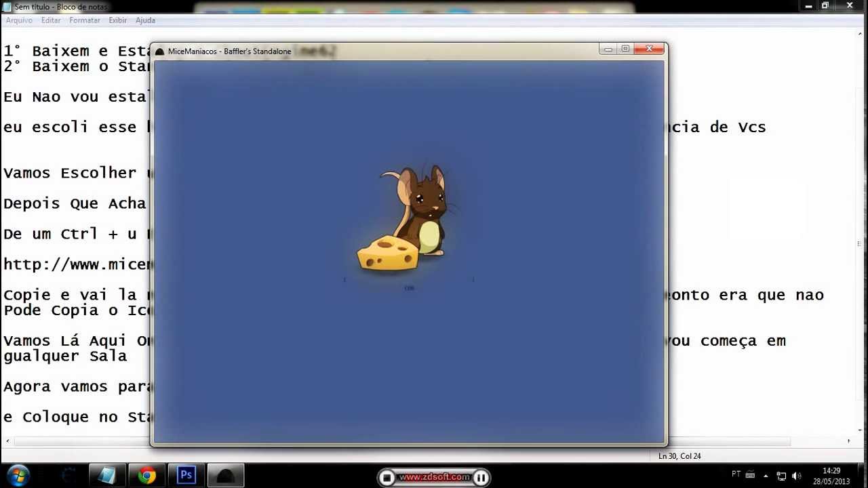Screen dimensions: 868x488
Task: Close the MiceManiacos standalone window
Action: [649, 49]
